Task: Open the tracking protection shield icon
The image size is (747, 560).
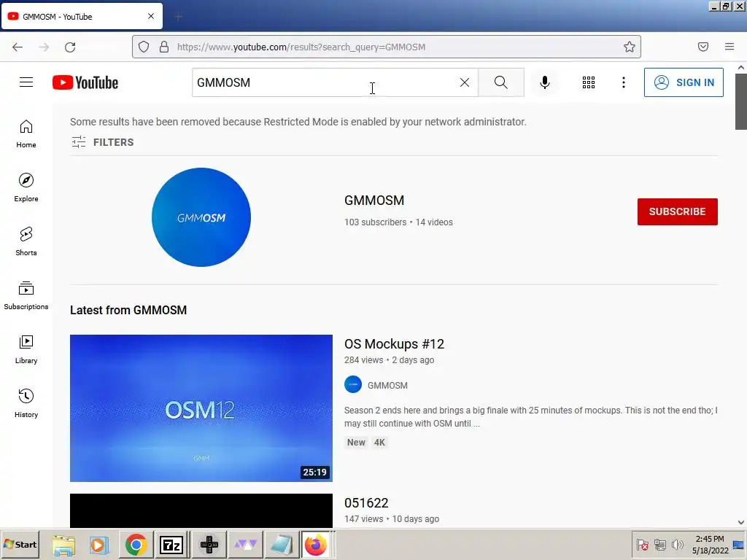Action: pos(144,47)
